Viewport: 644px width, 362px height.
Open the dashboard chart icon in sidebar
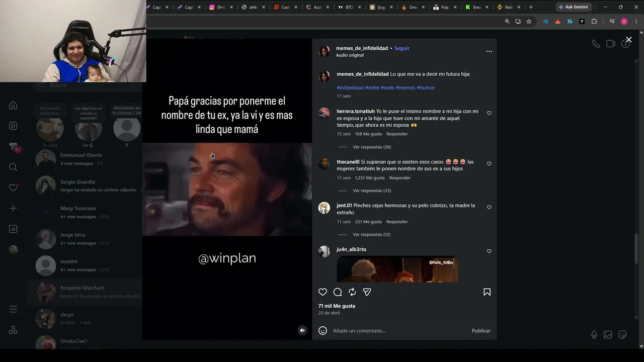pyautogui.click(x=13, y=229)
